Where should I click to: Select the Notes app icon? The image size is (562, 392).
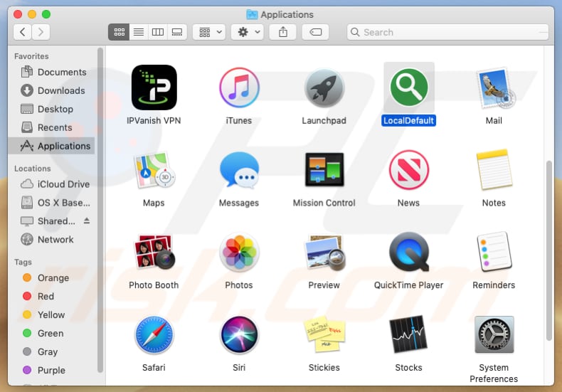click(494, 170)
